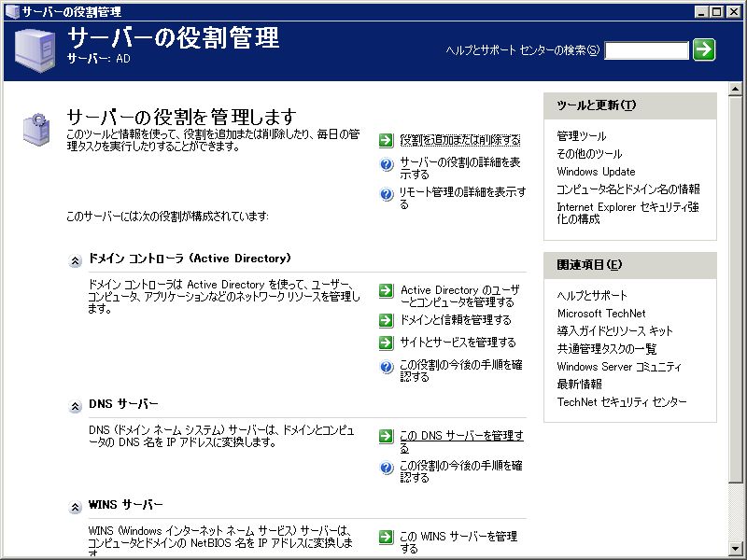Screen dimensions: 747x560
Task: Open ヘルプとサポート link
Action: (592, 296)
